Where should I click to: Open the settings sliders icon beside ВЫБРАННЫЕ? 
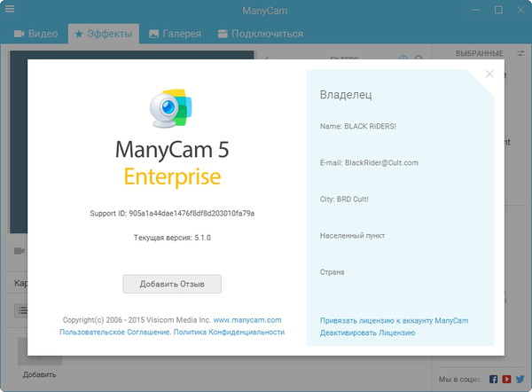click(520, 53)
